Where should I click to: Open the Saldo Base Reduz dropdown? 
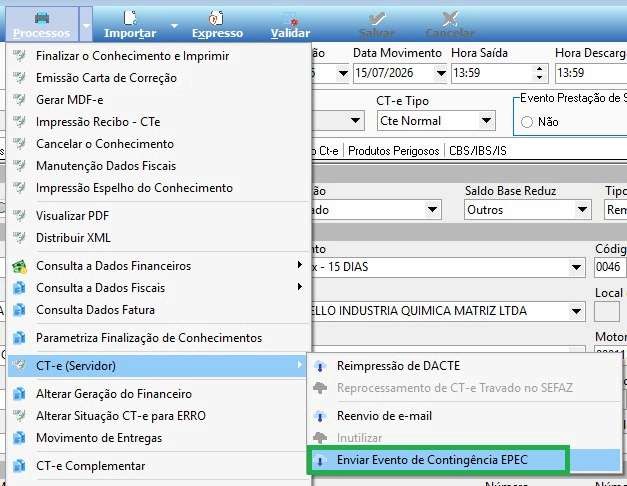[582, 210]
